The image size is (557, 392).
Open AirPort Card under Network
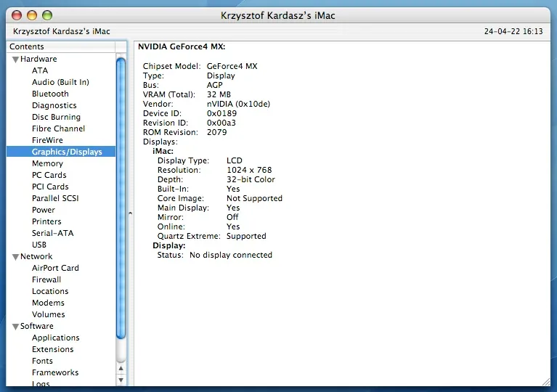55,268
